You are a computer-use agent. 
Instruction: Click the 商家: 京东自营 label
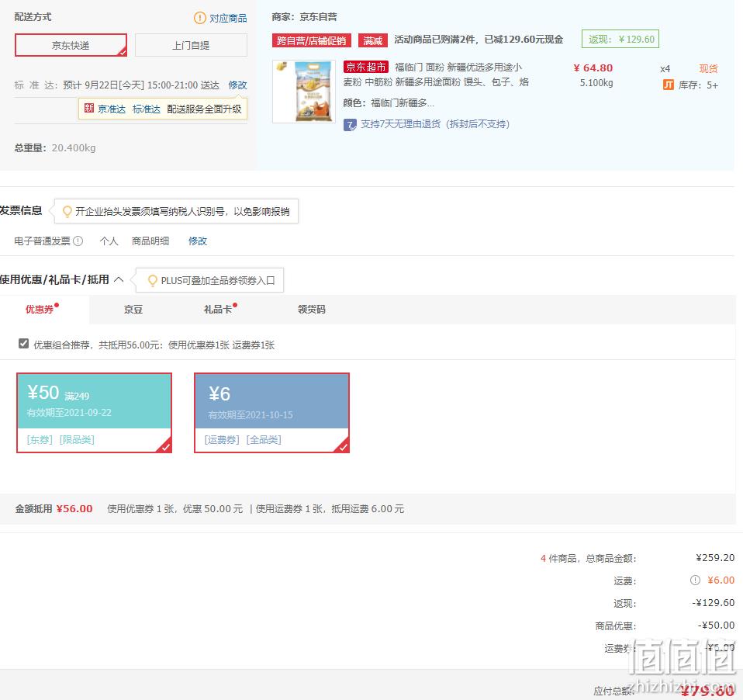coord(304,17)
